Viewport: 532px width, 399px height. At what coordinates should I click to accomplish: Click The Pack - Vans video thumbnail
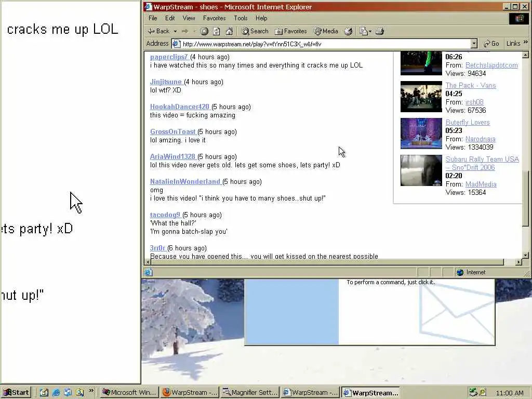coord(421,97)
